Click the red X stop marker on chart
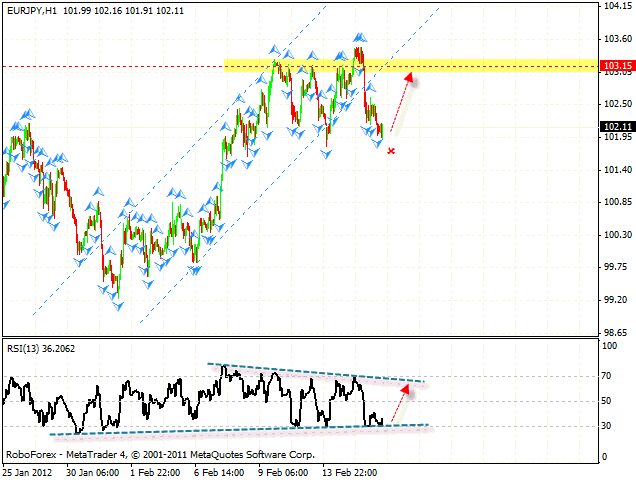The height and width of the screenshot is (480, 636). pos(391,151)
